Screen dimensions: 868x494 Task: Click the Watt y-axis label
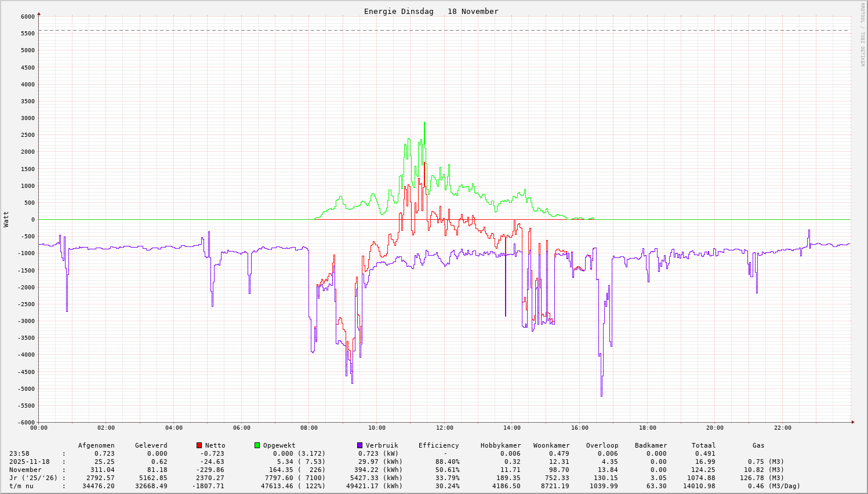click(6, 219)
